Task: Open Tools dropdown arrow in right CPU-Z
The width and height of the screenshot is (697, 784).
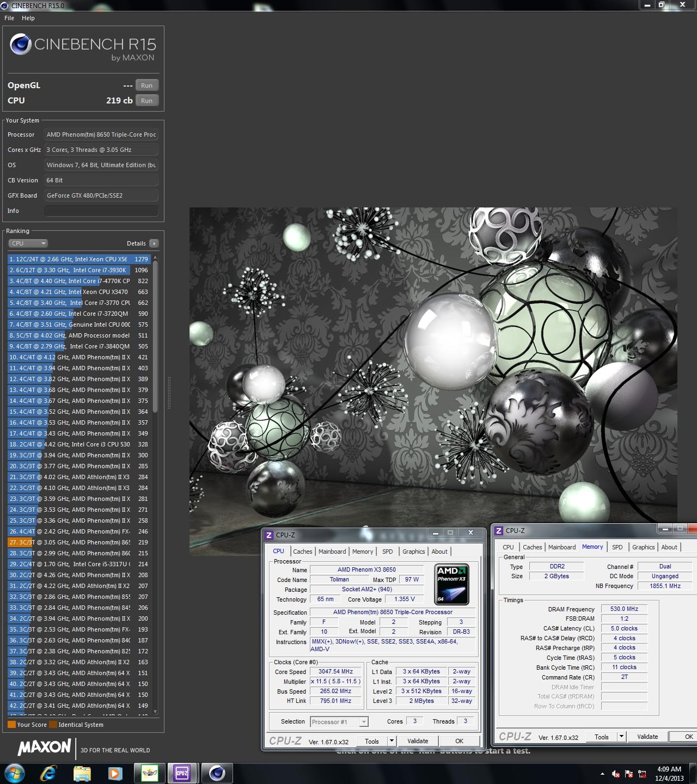Action: point(621,737)
